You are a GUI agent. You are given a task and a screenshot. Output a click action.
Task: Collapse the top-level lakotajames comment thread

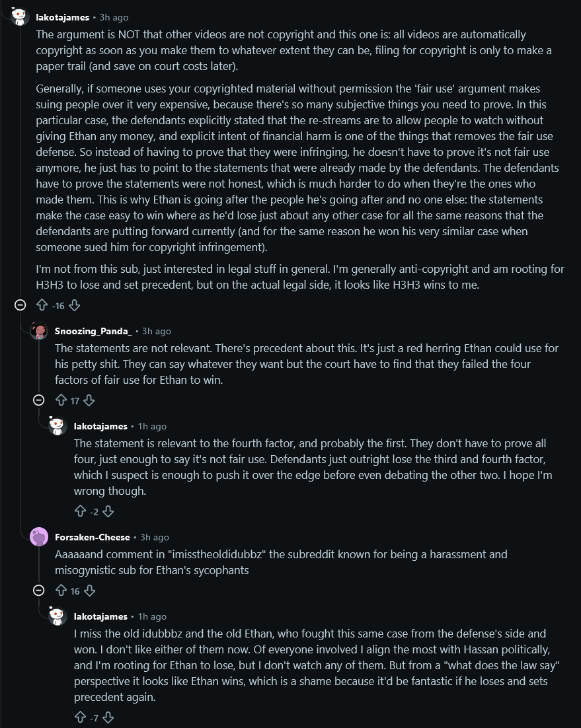tap(20, 305)
